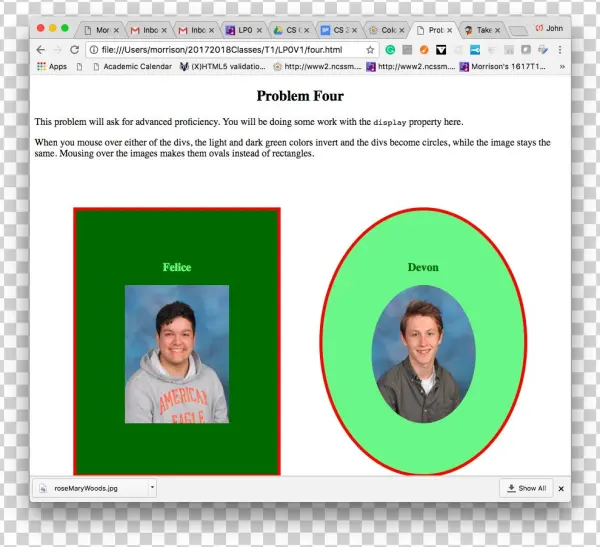Click the Felice portrait image

tap(177, 354)
